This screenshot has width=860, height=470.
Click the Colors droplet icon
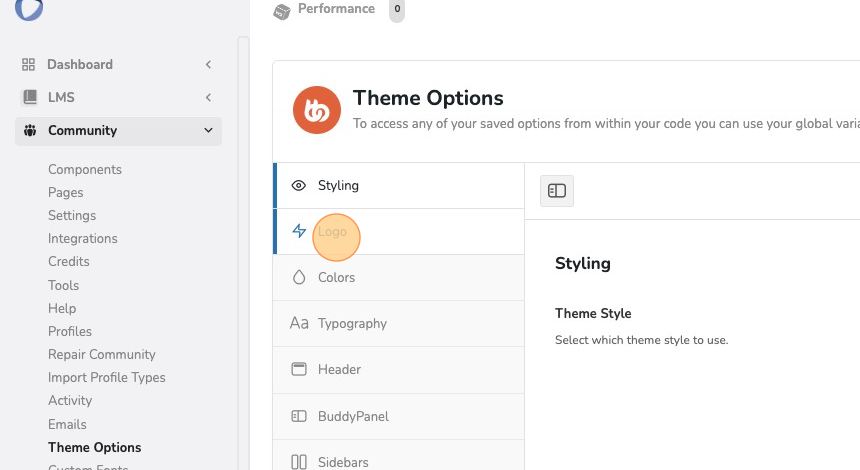(299, 277)
